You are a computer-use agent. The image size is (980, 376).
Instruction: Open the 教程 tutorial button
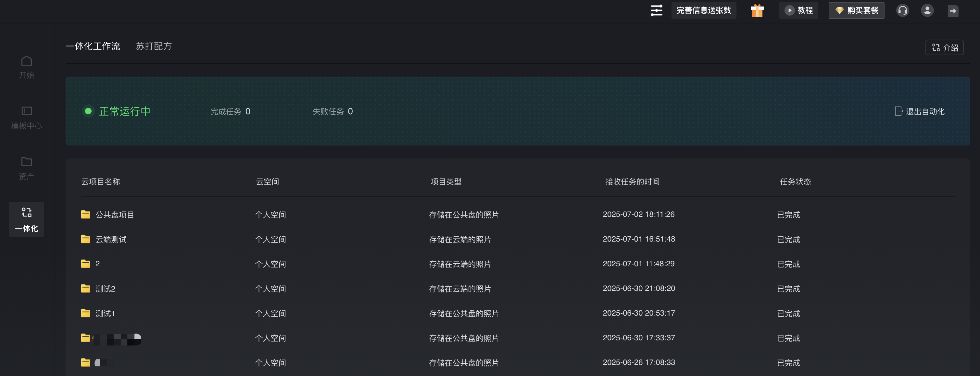(798, 10)
